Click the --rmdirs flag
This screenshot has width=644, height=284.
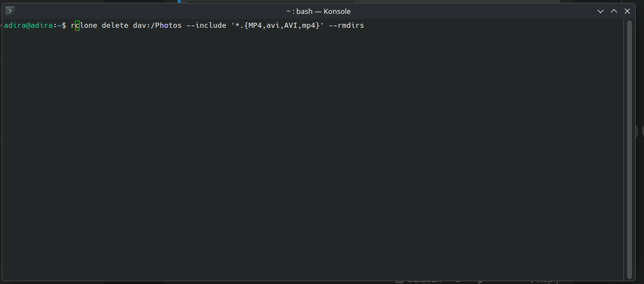pyautogui.click(x=346, y=26)
